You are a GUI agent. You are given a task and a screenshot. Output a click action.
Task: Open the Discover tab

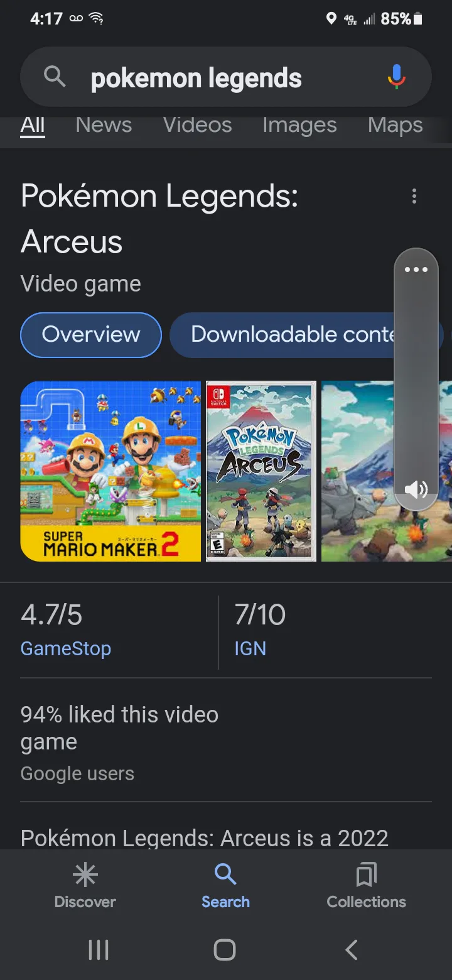(x=85, y=886)
